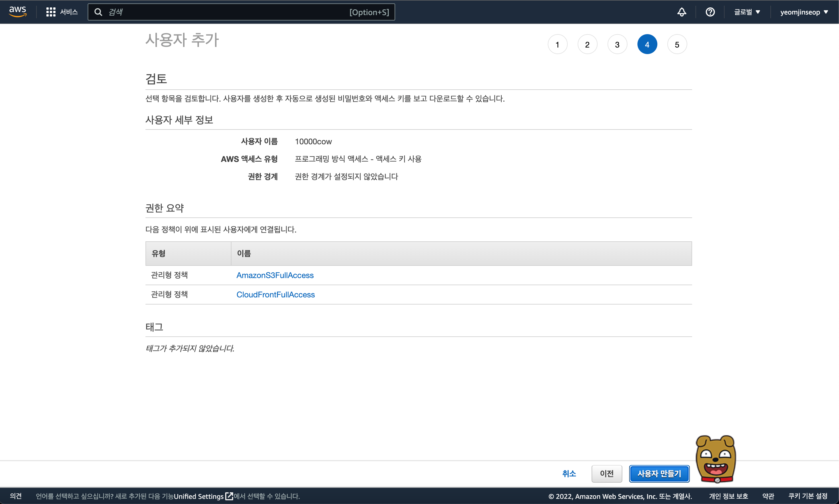Open the CloudFrontFullAccess policy link
This screenshot has width=839, height=504.
tap(276, 295)
